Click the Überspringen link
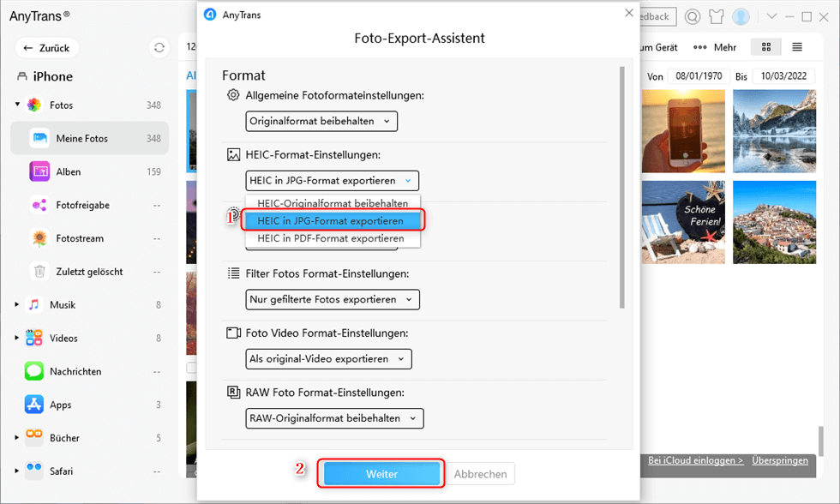The height and width of the screenshot is (504, 840). [x=779, y=461]
